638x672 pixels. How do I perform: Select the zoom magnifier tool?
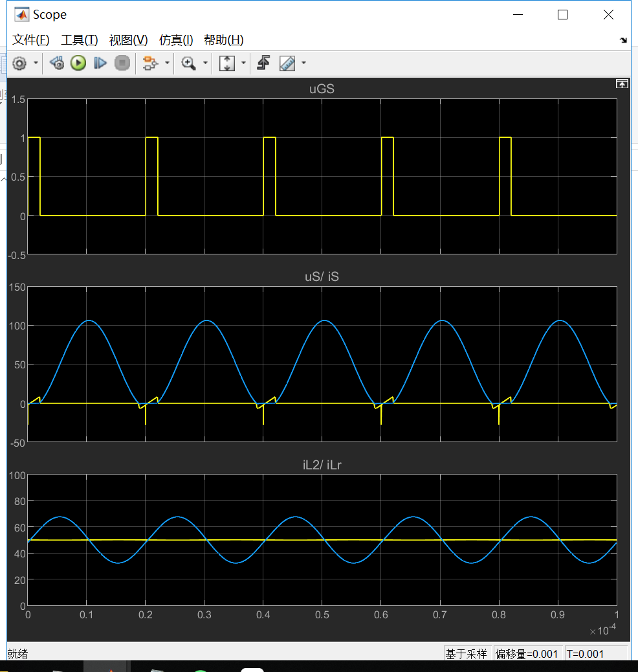click(188, 63)
